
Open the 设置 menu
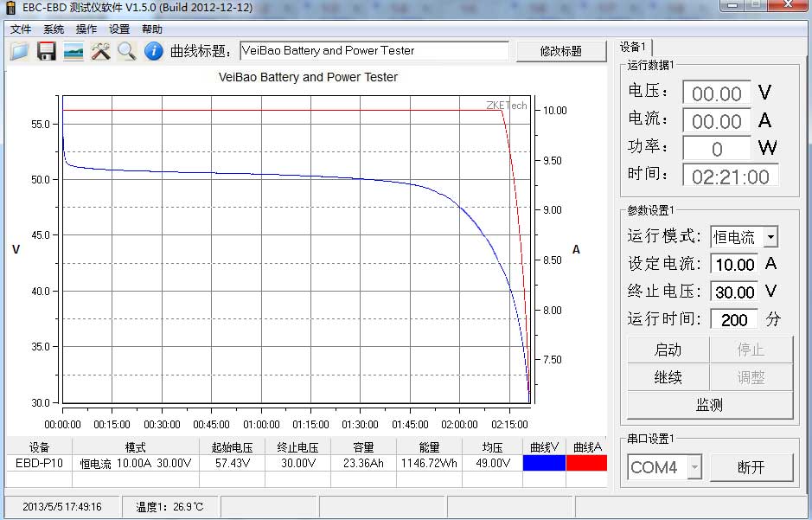pyautogui.click(x=119, y=29)
